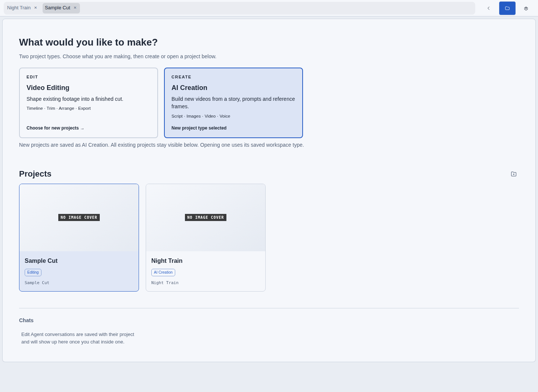Open the blue folder button in the top bar
The width and height of the screenshot is (538, 392).
(x=507, y=8)
